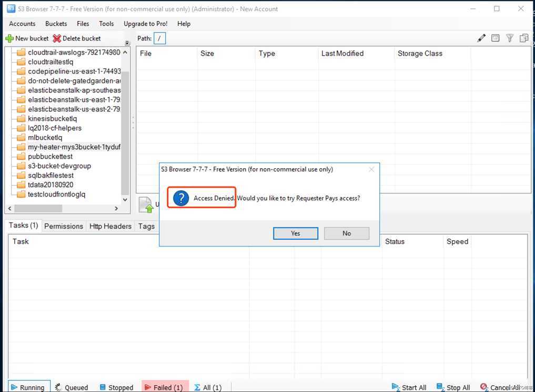Switch to the Tags tab
535x392 pixels.
146,226
